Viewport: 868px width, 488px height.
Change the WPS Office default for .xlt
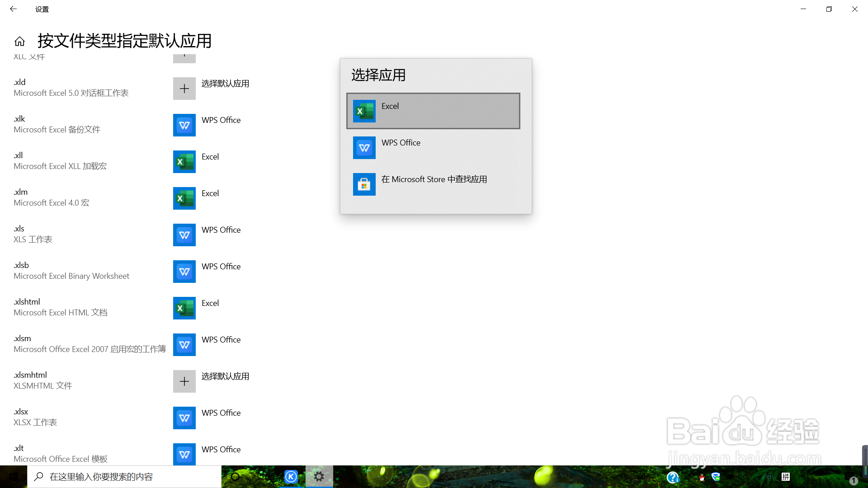[x=221, y=450]
